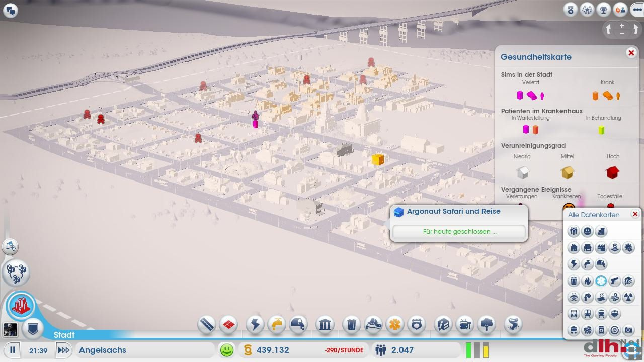Show the Power lightning data map
Screen dimensions: 644x362
coord(574,264)
